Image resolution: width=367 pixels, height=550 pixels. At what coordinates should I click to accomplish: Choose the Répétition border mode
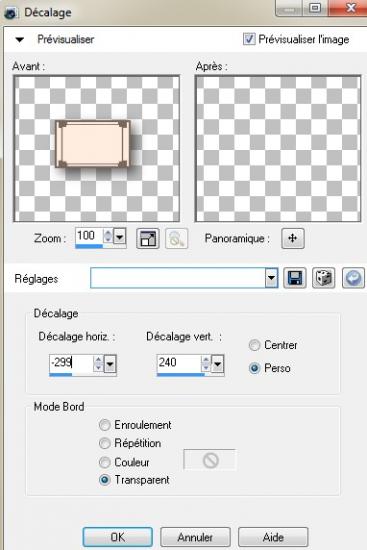tap(104, 443)
